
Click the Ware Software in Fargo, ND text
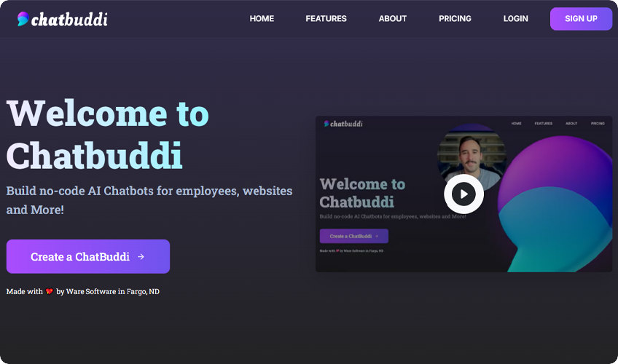[x=113, y=291]
